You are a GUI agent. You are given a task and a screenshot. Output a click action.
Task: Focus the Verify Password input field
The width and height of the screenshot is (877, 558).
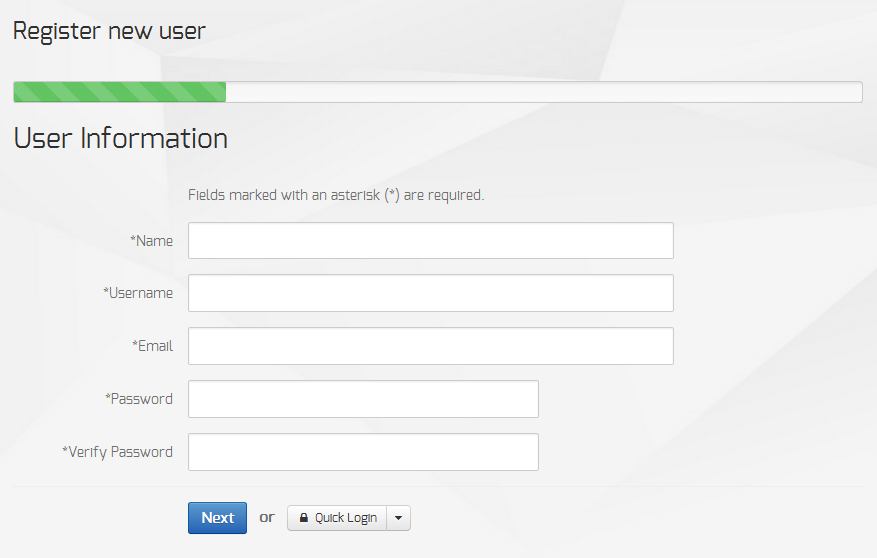(x=363, y=452)
